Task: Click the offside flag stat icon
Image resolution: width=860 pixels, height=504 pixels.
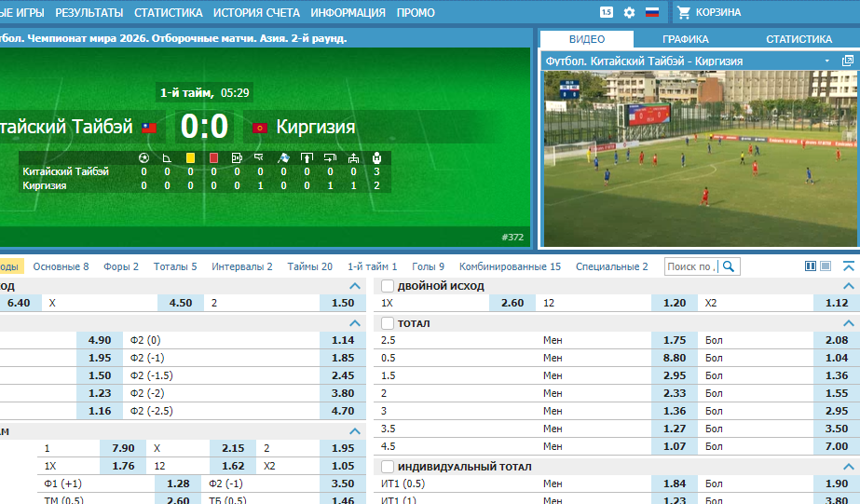Action: (x=259, y=158)
